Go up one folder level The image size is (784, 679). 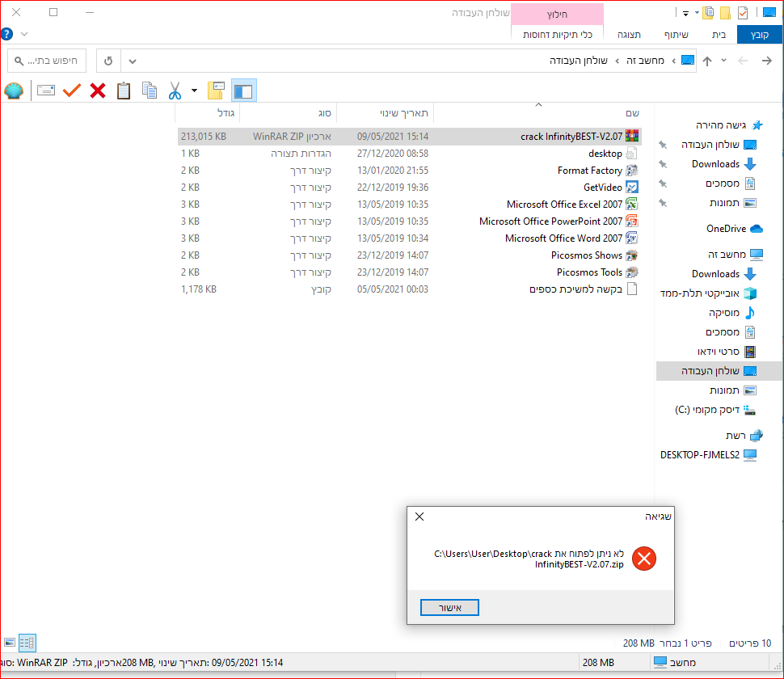tap(707, 61)
